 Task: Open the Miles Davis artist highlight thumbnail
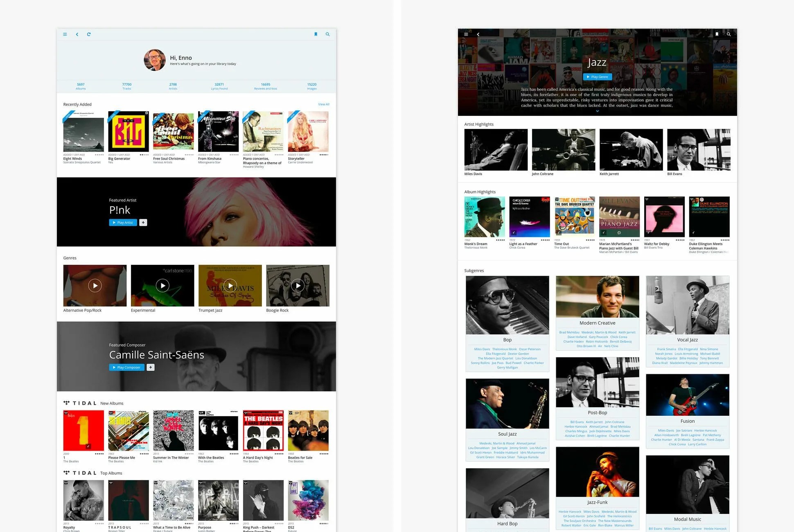click(x=496, y=150)
